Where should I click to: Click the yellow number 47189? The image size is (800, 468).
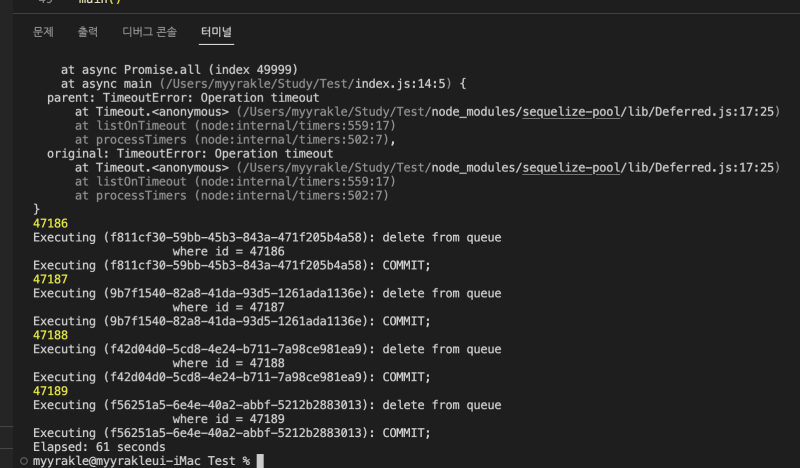point(51,391)
